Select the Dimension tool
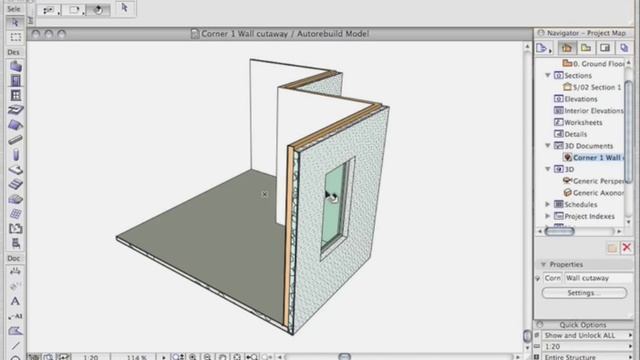The width and height of the screenshot is (640, 360). (15, 271)
